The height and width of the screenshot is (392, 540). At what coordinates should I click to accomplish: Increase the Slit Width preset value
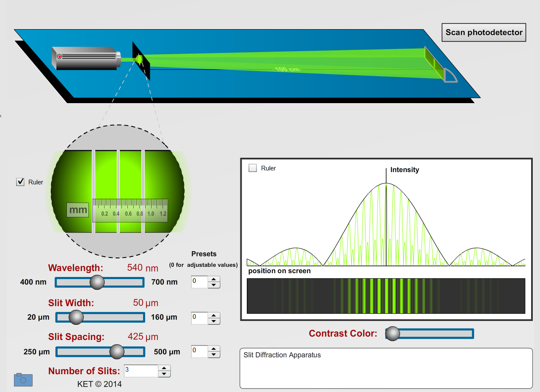pyautogui.click(x=214, y=315)
